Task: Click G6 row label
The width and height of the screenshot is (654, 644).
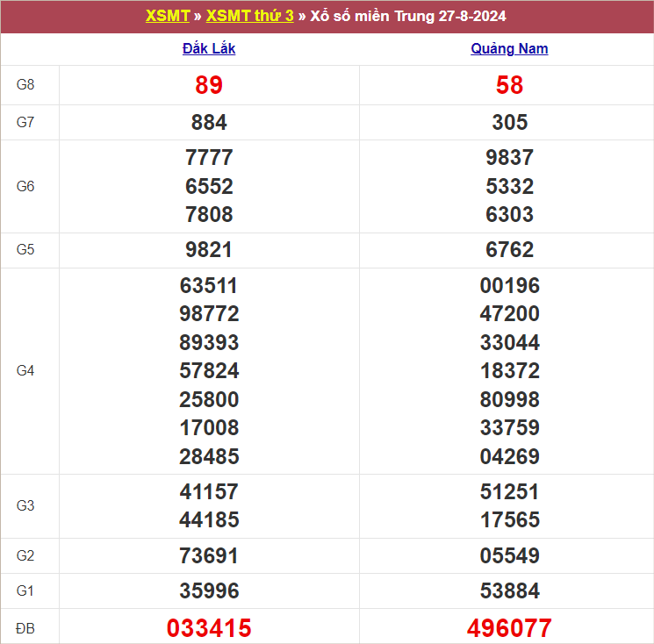Action: click(25, 186)
